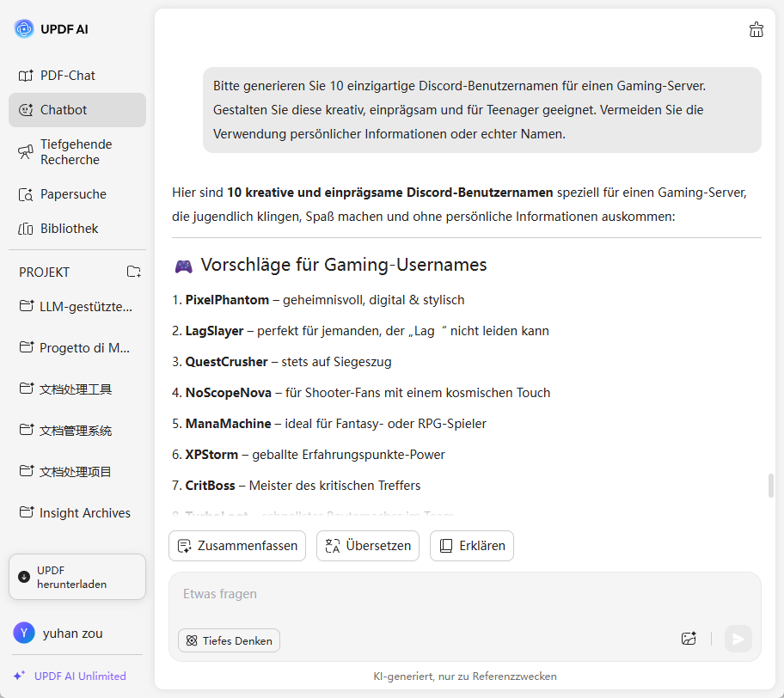Click the Zusammenfassen button
This screenshot has height=698, width=784.
click(x=237, y=546)
